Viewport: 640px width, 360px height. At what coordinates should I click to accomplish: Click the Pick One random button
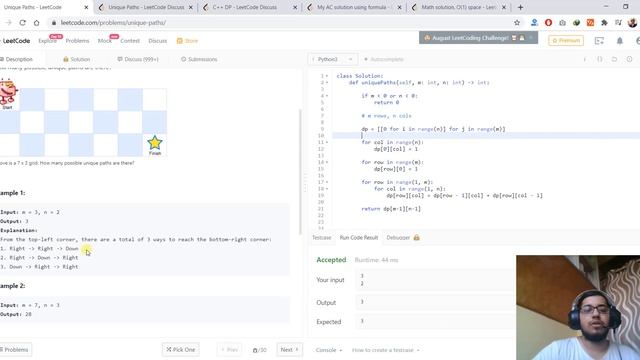[x=181, y=350]
